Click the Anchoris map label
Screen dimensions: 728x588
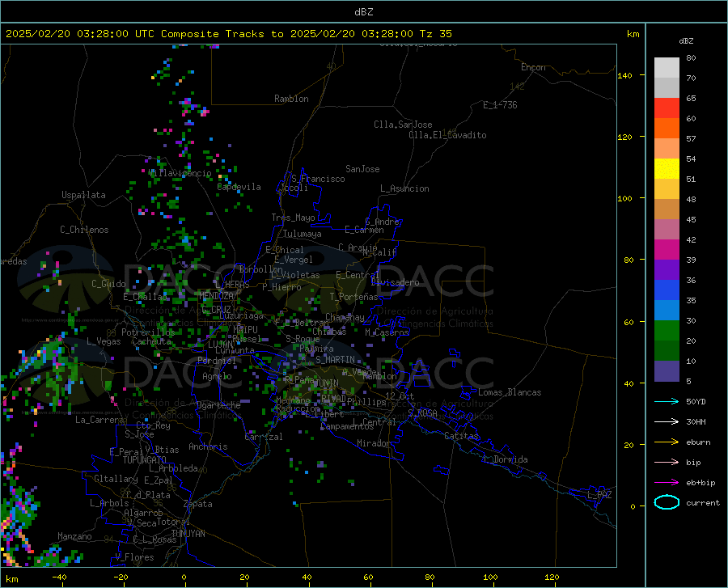click(208, 446)
